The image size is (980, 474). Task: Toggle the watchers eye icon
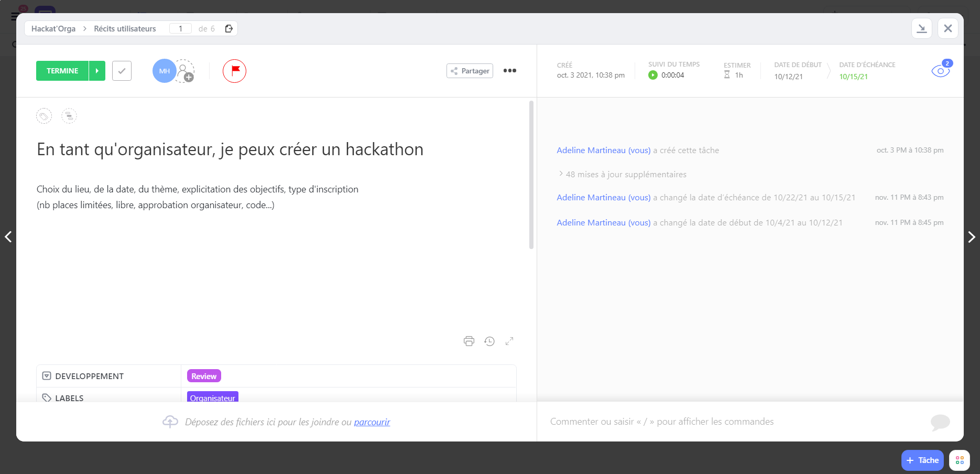[940, 71]
